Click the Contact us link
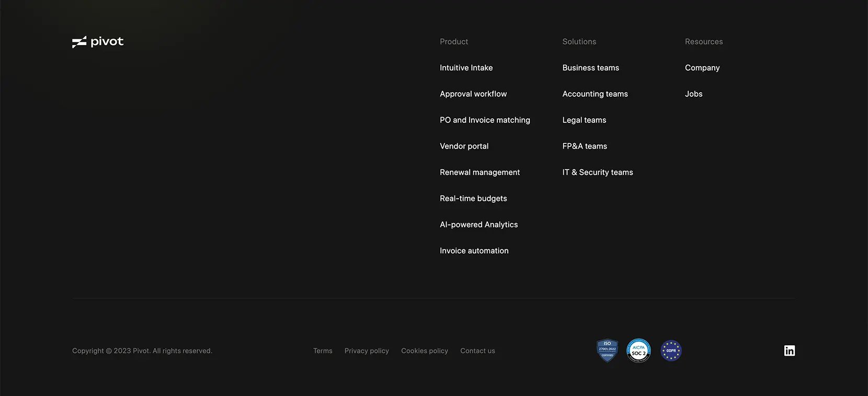Image resolution: width=868 pixels, height=396 pixels. tap(477, 351)
